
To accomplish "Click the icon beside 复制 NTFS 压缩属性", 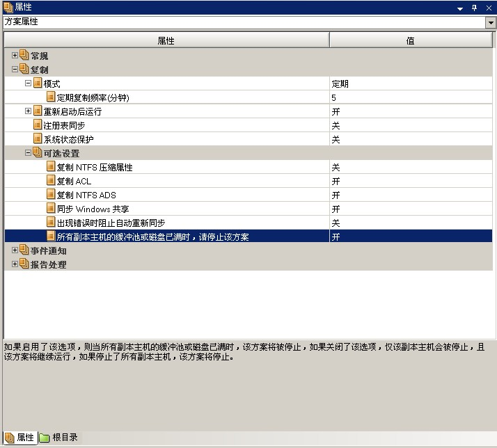I will (51, 167).
